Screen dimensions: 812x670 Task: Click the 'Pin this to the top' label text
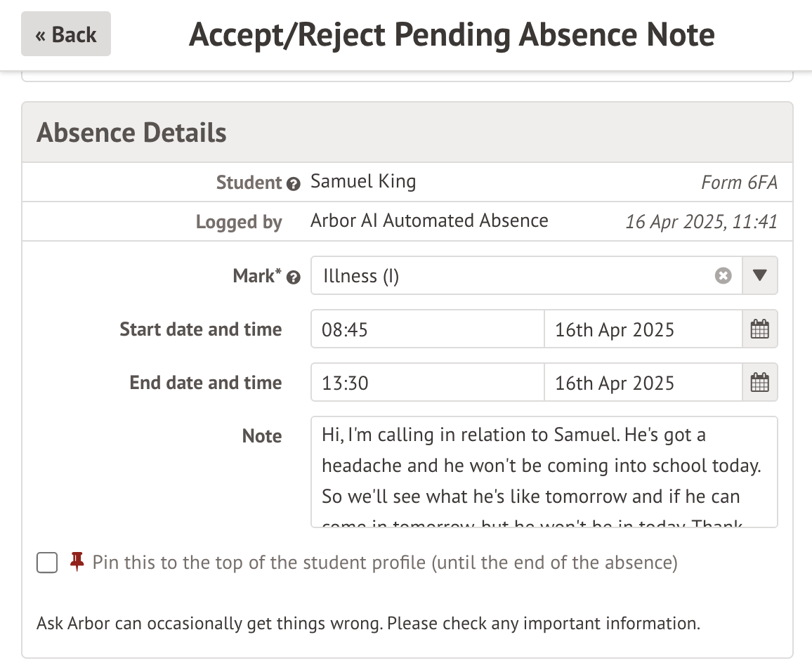tap(384, 563)
